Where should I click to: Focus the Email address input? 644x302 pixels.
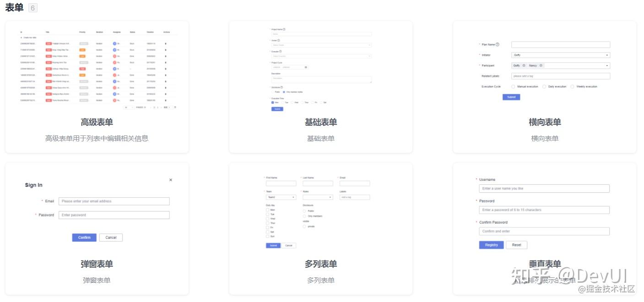pyautogui.click(x=114, y=201)
